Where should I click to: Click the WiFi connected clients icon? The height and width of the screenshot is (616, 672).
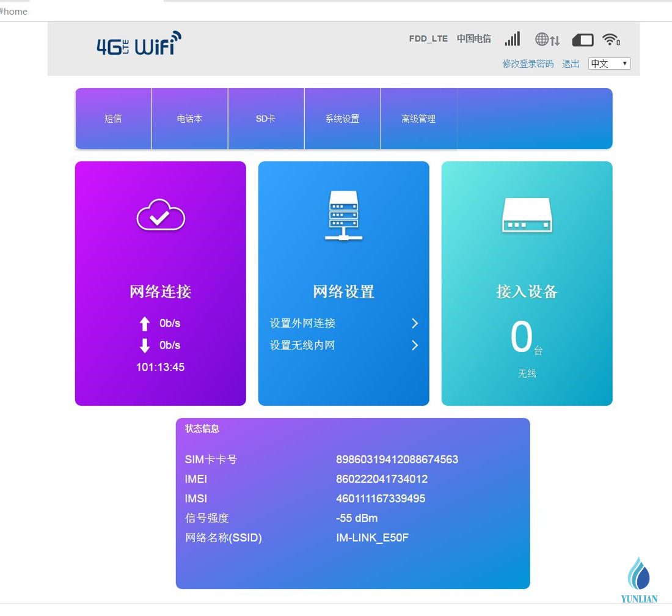tap(610, 40)
